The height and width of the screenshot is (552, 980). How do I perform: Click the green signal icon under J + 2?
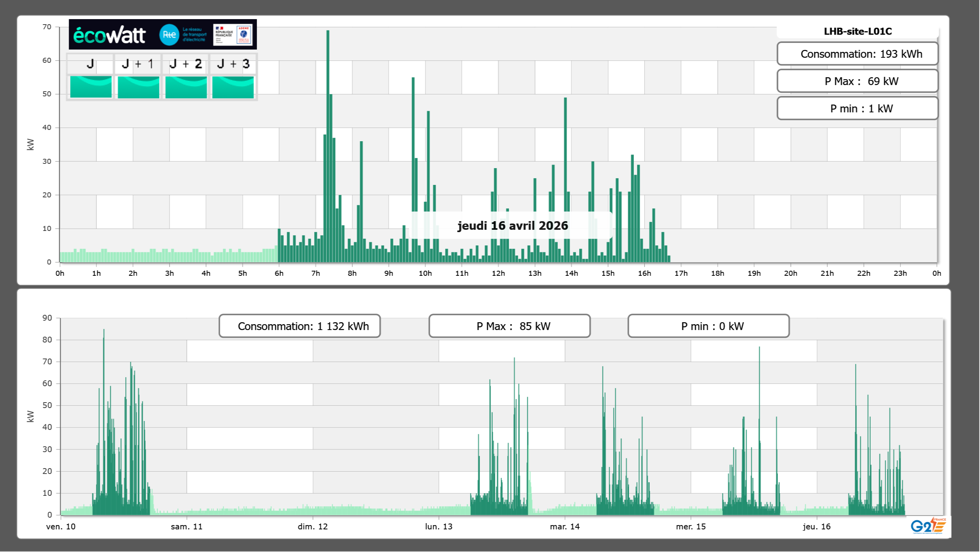[186, 87]
